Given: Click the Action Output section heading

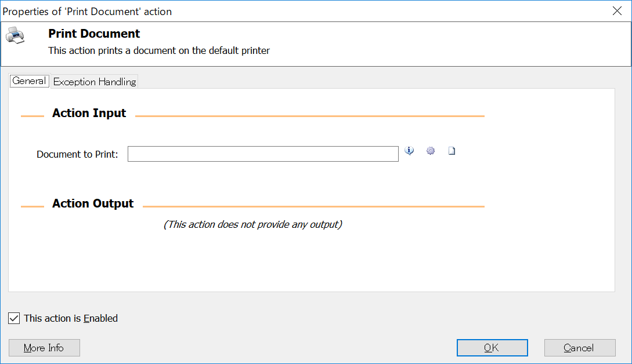Looking at the screenshot, I should click(x=92, y=203).
